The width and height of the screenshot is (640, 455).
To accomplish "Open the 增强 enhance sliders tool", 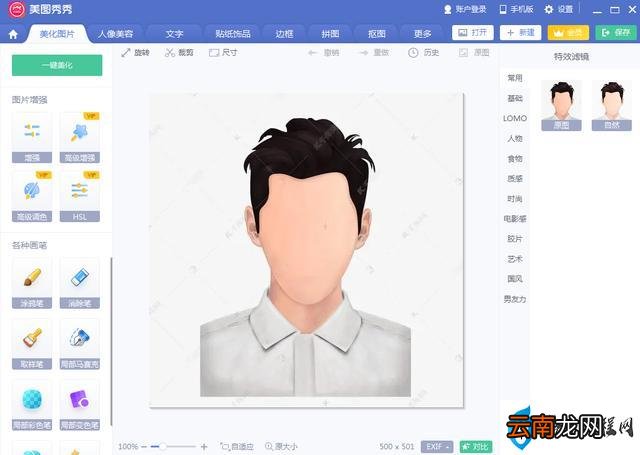I will pyautogui.click(x=32, y=138).
